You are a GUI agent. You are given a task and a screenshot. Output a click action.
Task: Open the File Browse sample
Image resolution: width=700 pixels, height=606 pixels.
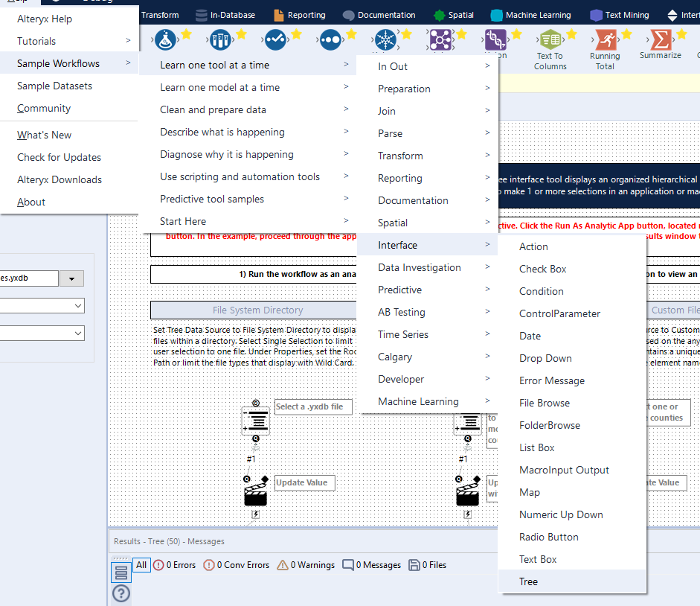click(x=572, y=403)
